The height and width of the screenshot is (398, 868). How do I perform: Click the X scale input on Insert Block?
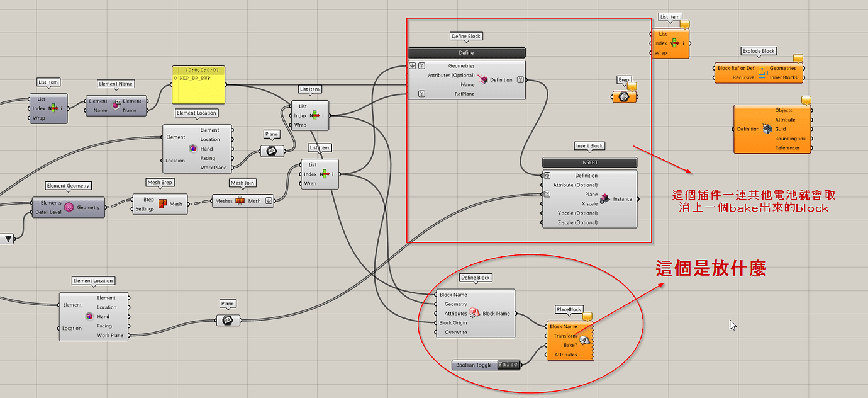click(589, 203)
